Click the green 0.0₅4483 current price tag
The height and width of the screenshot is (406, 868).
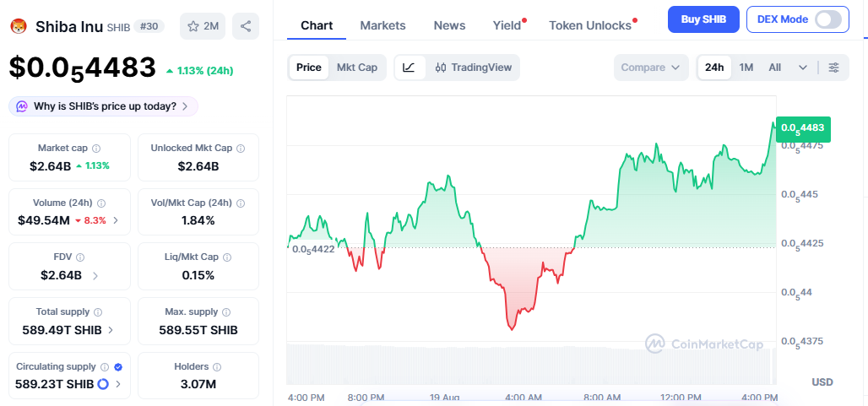pos(803,128)
